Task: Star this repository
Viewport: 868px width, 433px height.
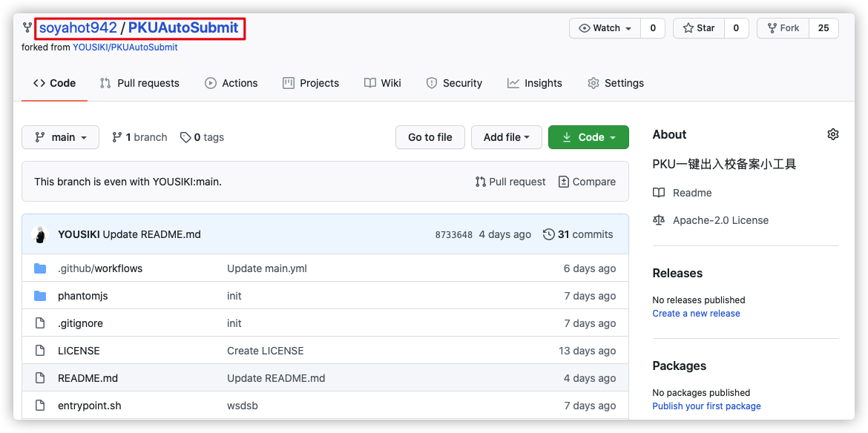Action: (699, 28)
